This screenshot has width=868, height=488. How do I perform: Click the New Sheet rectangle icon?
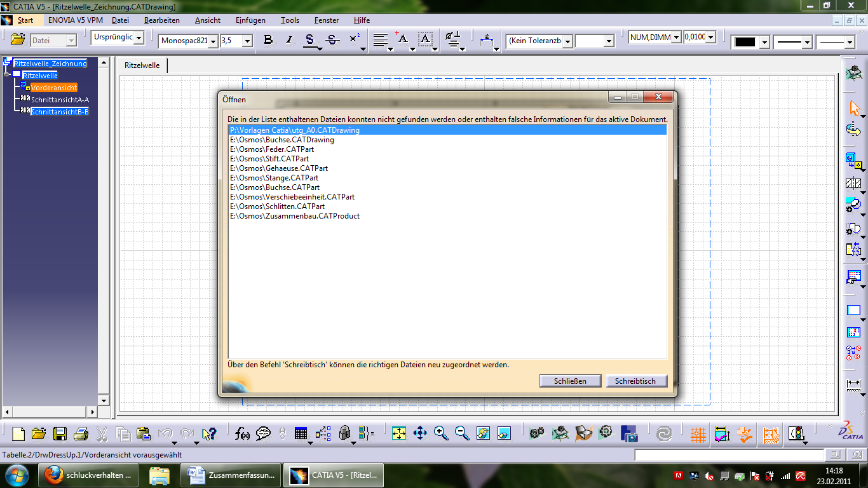click(854, 311)
